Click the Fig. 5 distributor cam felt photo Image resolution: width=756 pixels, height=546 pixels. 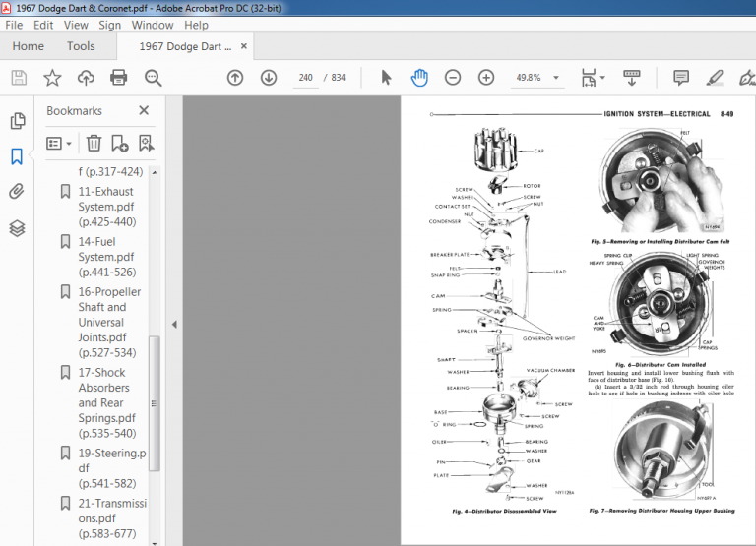click(661, 180)
